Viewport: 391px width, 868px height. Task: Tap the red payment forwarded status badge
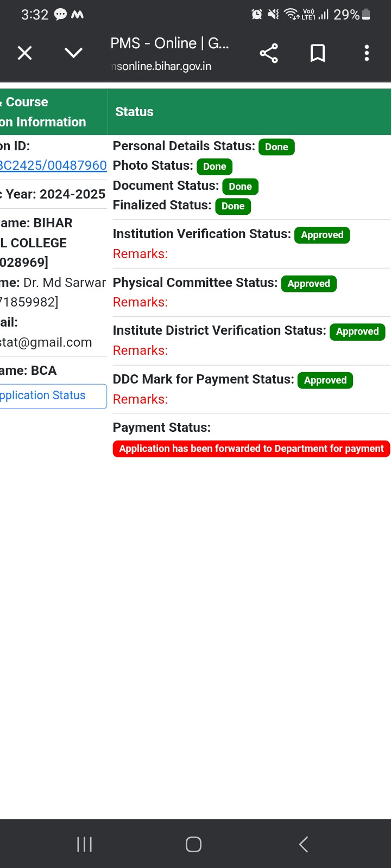(x=251, y=449)
